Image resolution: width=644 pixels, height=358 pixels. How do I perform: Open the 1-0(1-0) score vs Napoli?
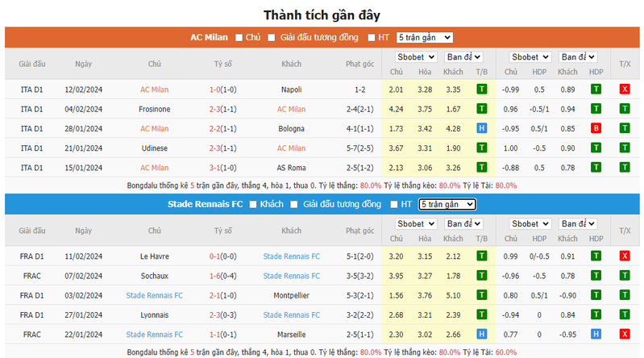(x=223, y=89)
